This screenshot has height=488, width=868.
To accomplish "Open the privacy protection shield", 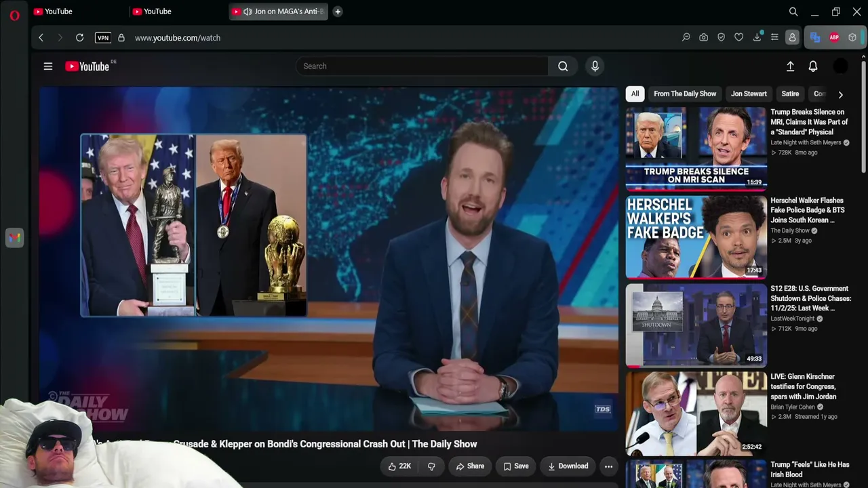I will (721, 38).
